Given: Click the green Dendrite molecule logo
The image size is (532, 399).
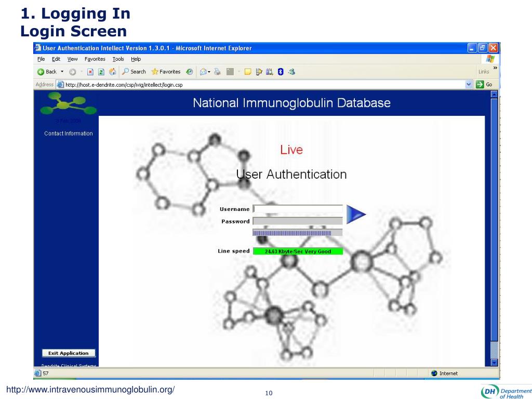Looking at the screenshot, I should pos(68,103).
